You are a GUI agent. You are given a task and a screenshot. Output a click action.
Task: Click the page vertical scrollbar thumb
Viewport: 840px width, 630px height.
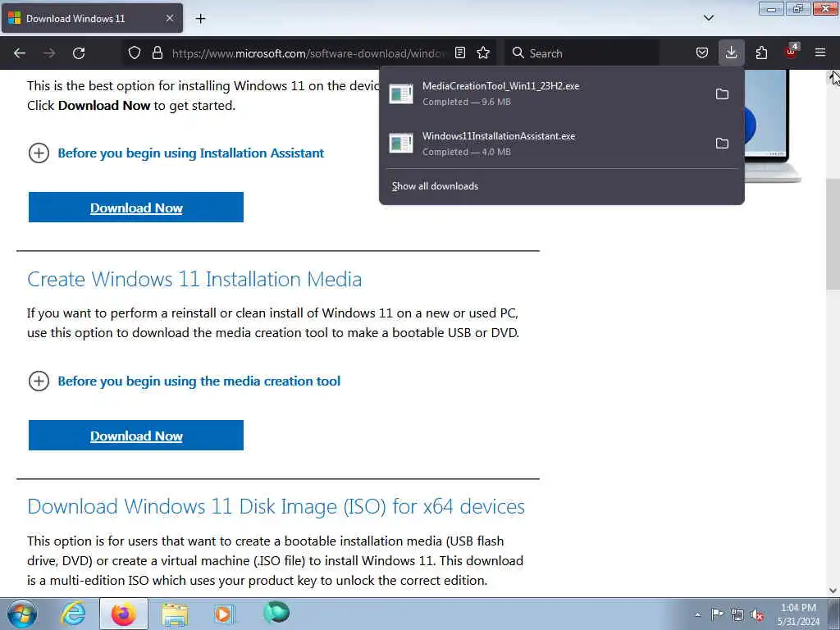(833, 235)
